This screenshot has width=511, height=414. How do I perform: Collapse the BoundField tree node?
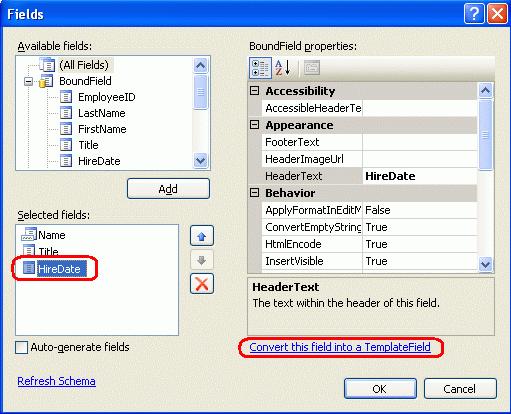pyautogui.click(x=29, y=81)
